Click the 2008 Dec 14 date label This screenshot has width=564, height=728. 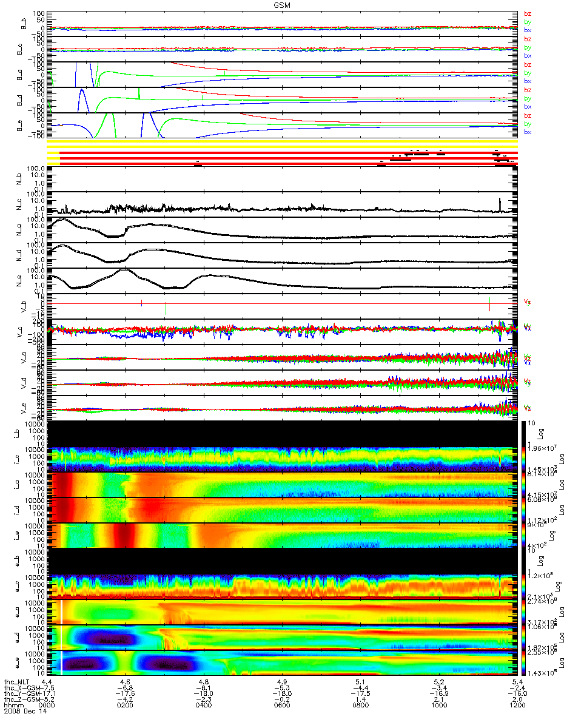24,711
